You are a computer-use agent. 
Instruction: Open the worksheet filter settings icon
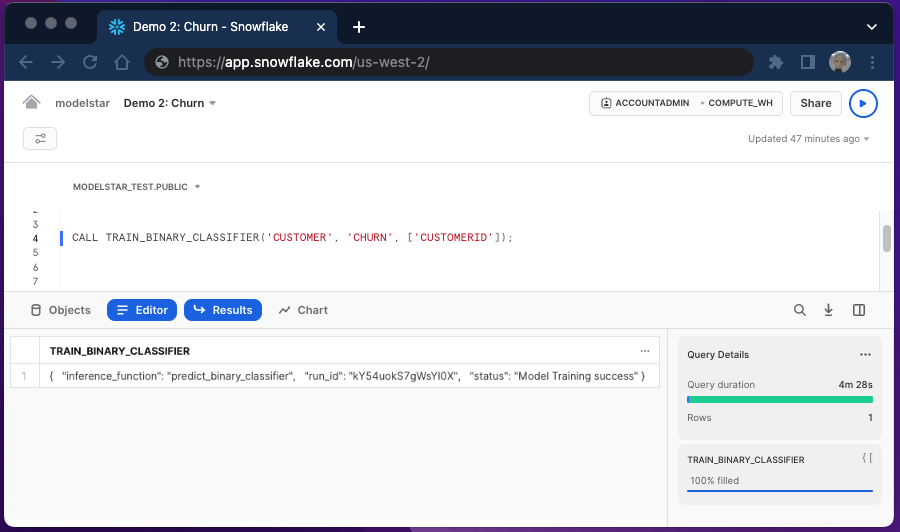[40, 138]
